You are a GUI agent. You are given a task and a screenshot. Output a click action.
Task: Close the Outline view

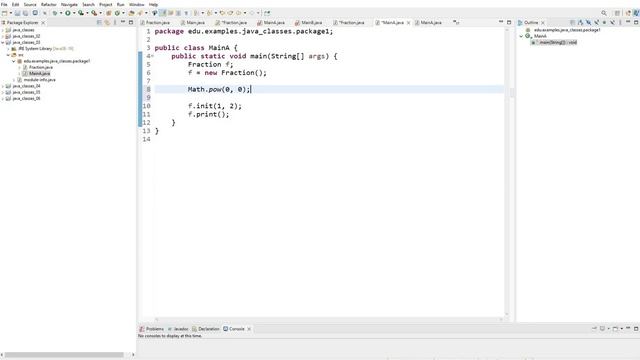542,22
